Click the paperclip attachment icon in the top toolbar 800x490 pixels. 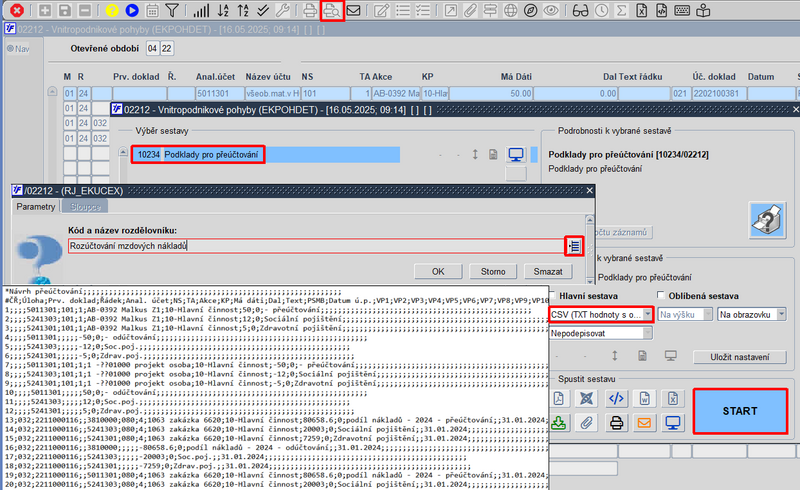[x=470, y=10]
